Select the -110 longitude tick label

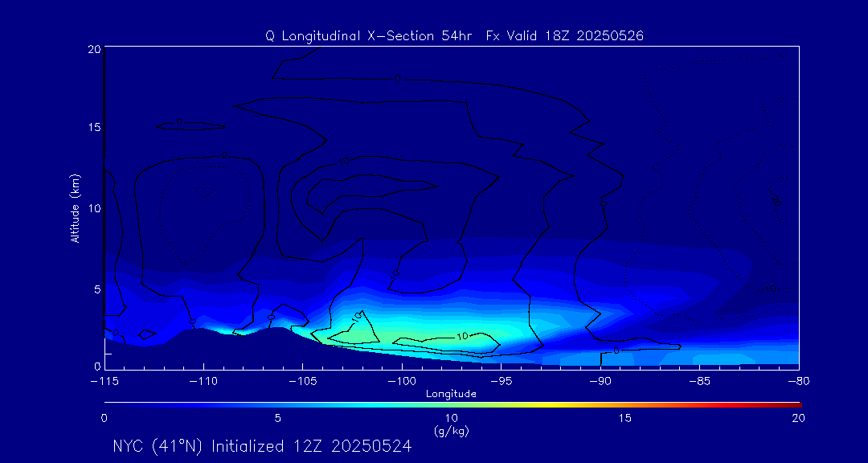click(x=203, y=382)
